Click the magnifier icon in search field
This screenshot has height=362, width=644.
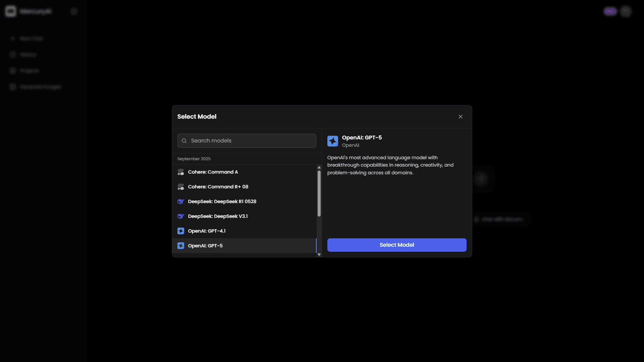(x=184, y=141)
